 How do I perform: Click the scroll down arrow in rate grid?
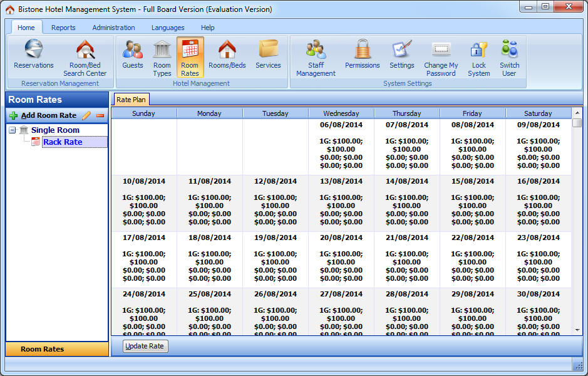click(577, 330)
